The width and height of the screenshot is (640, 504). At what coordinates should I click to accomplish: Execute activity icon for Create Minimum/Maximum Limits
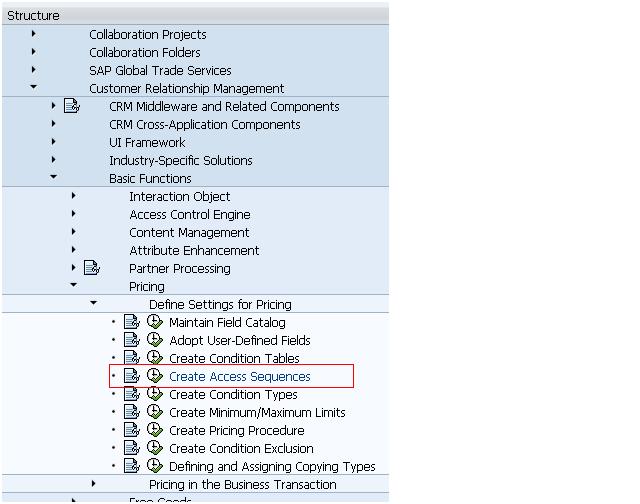click(x=155, y=412)
